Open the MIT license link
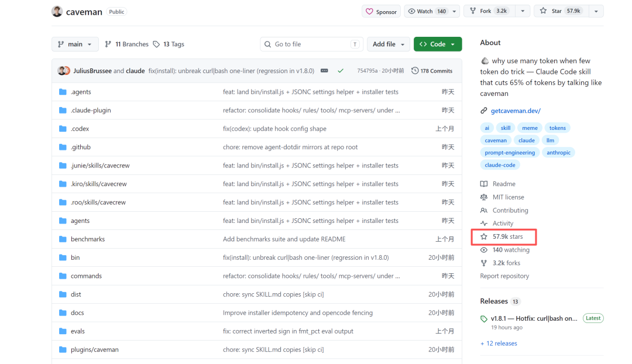 (x=509, y=197)
